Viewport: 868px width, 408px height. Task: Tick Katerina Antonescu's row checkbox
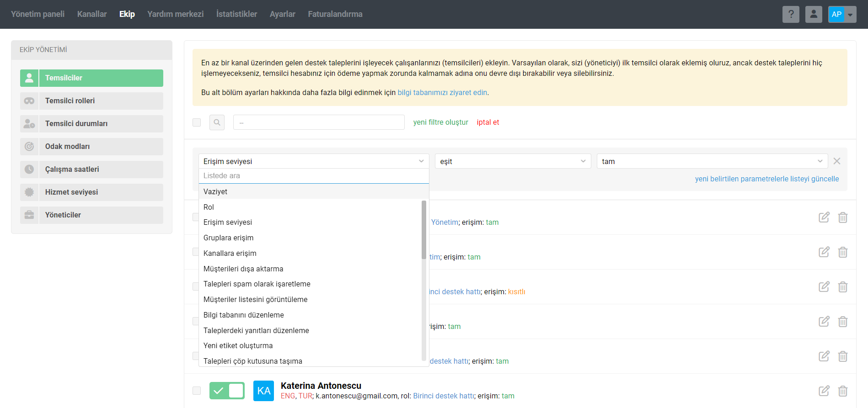point(197,391)
